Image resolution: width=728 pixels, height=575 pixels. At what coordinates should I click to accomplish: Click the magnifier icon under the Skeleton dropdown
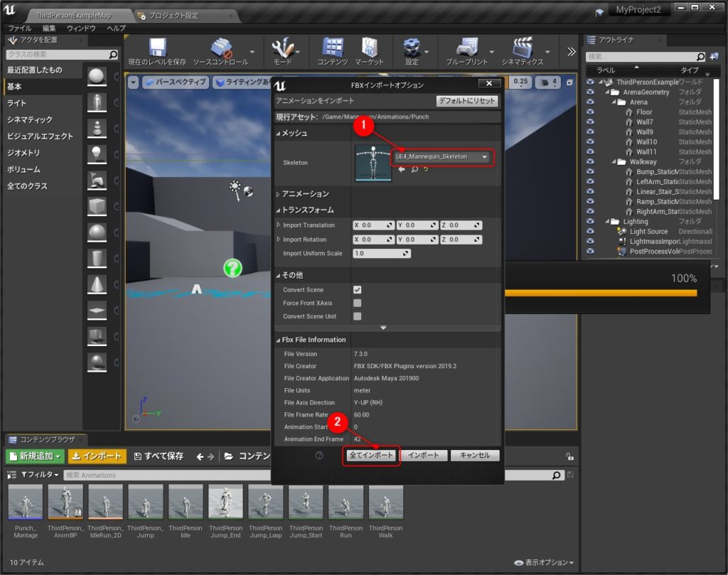click(x=414, y=170)
